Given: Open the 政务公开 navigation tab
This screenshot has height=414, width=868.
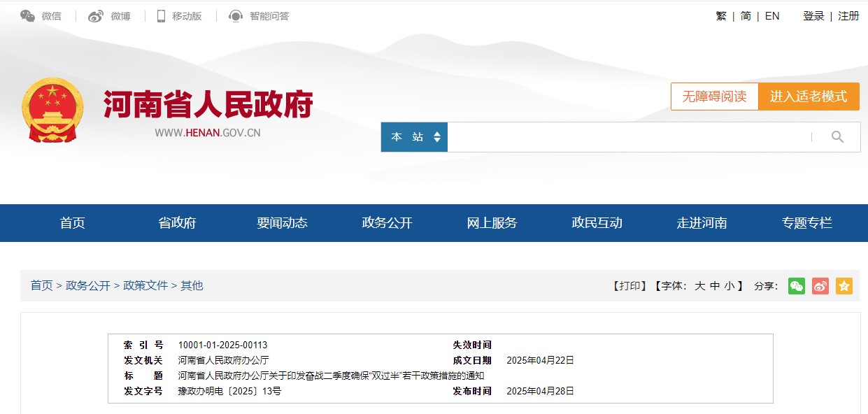Looking at the screenshot, I should (x=387, y=223).
